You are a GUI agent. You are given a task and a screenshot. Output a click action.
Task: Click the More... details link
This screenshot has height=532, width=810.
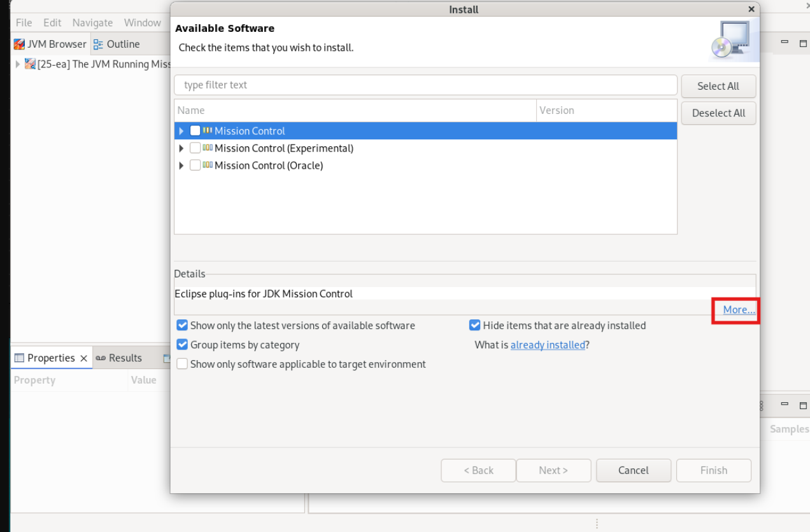pyautogui.click(x=739, y=309)
